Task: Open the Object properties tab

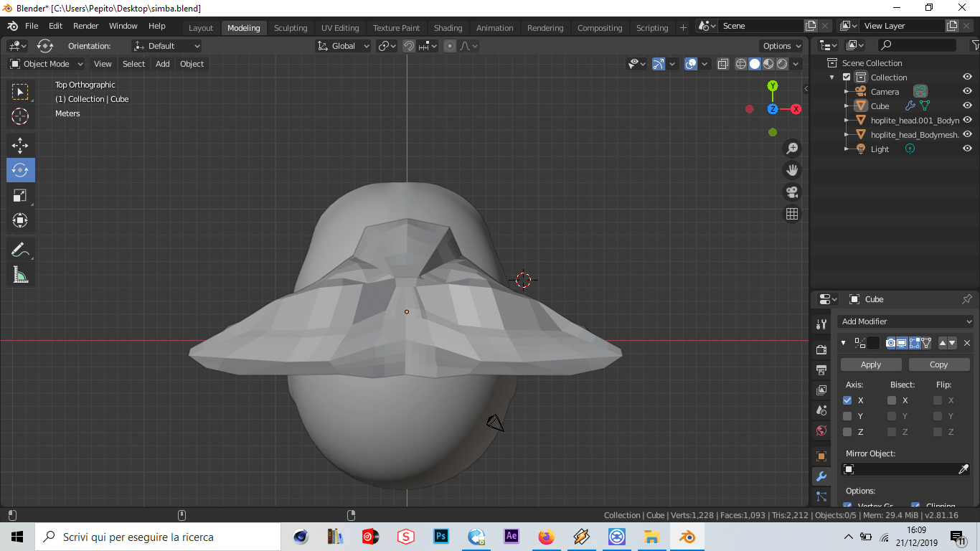Action: point(821,456)
